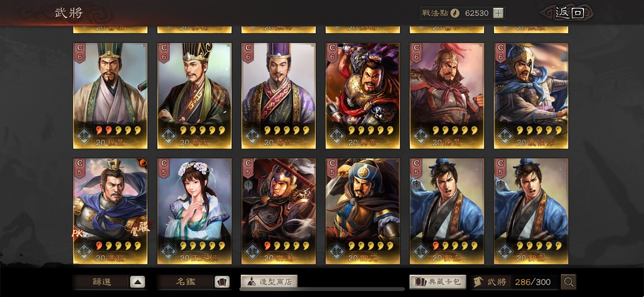Click the 戰法點 feather currency icon
Viewport: 644px width, 297px height.
point(455,13)
